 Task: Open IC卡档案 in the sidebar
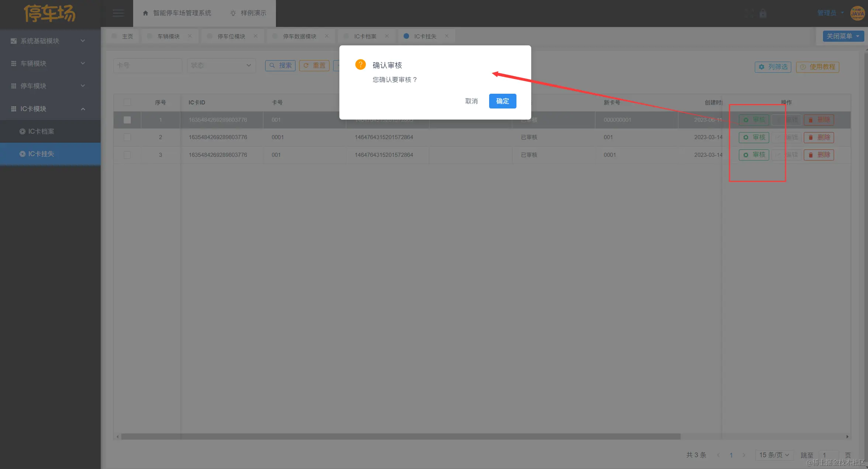(x=41, y=131)
